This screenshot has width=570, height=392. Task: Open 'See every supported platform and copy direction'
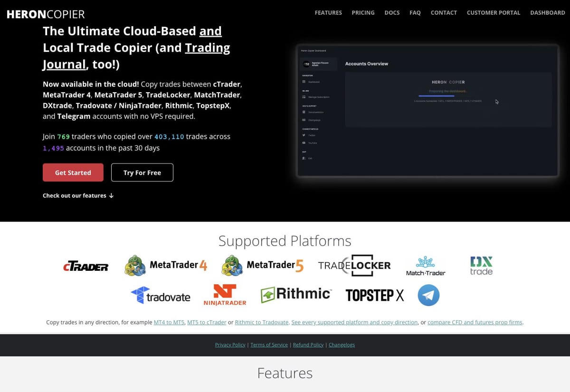[354, 322]
